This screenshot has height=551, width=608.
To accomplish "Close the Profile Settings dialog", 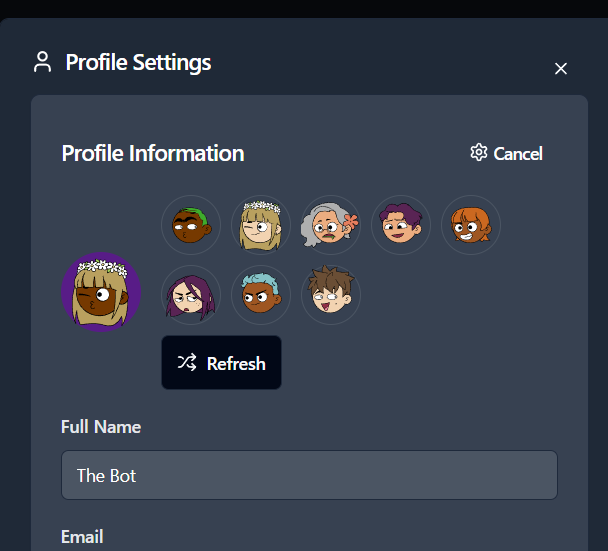I will click(561, 68).
